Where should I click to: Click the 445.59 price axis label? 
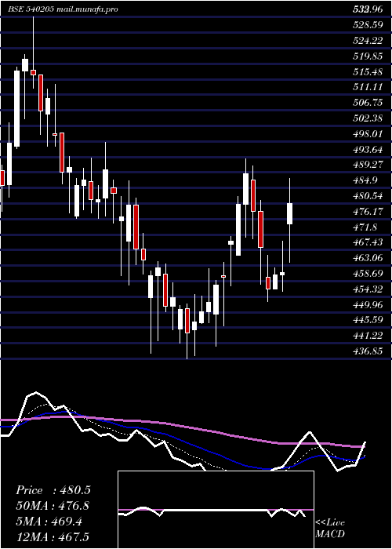[x=368, y=320]
